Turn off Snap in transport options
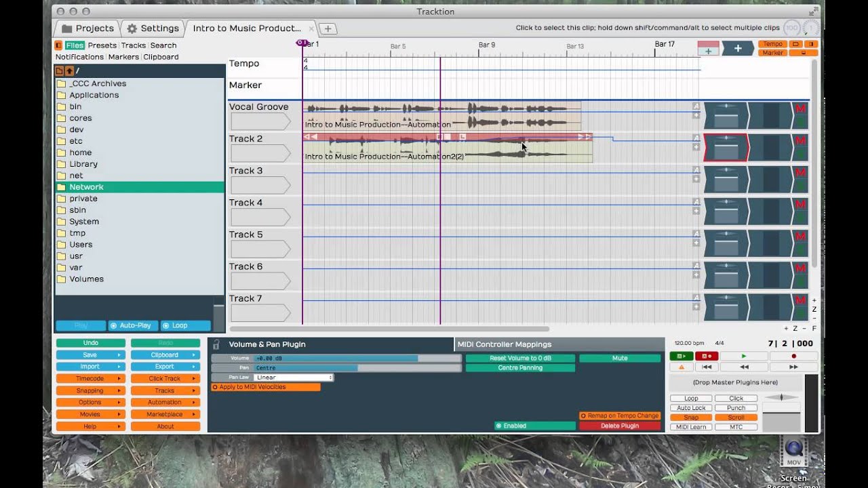Screen dimensions: 868x488 tap(691, 418)
